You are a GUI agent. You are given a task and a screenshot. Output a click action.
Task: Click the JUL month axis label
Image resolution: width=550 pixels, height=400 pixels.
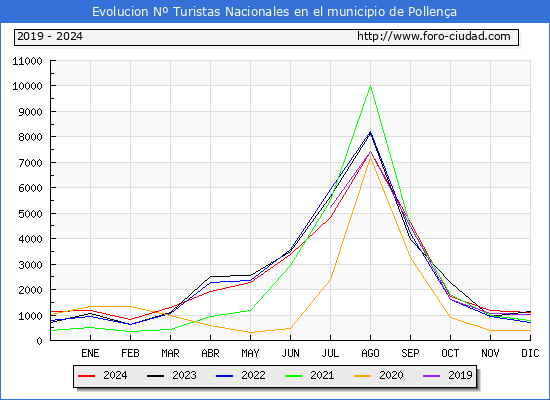coord(330,353)
